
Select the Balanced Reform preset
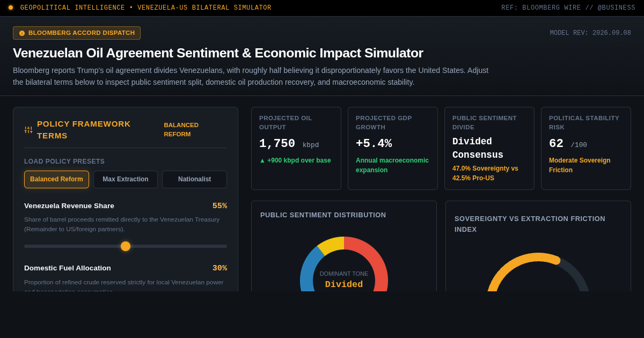(56, 179)
